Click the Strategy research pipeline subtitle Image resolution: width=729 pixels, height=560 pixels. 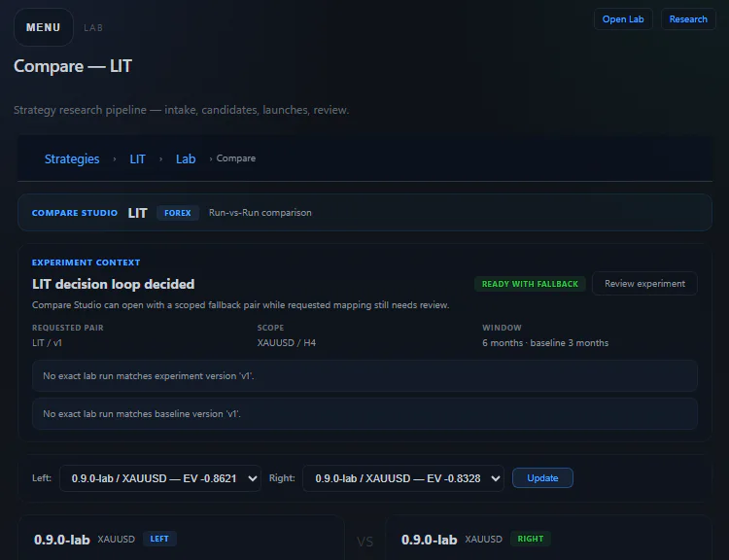pyautogui.click(x=182, y=110)
